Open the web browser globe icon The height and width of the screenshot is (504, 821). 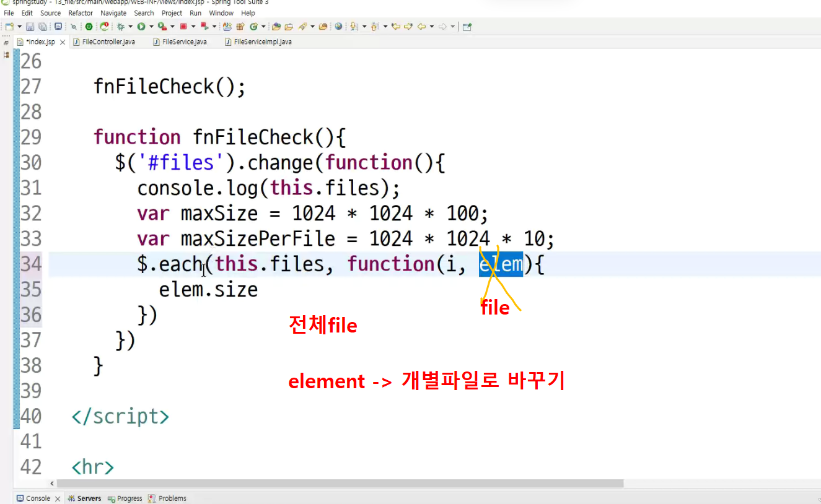pos(338,27)
